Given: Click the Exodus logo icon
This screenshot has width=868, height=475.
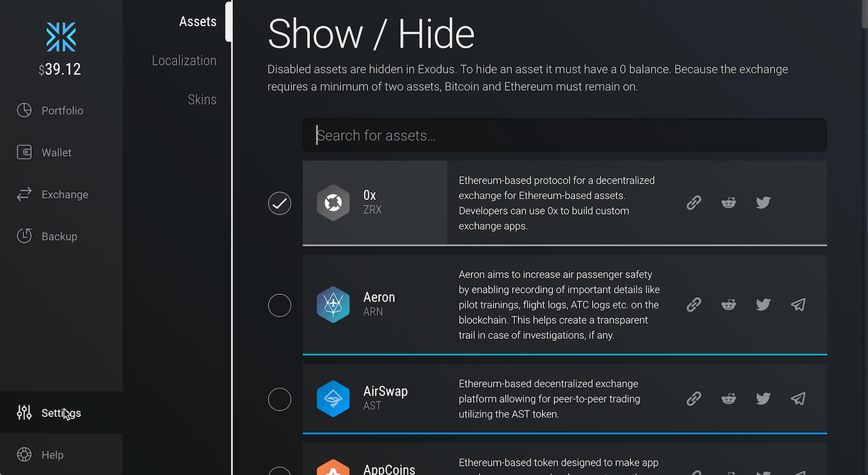Looking at the screenshot, I should [x=61, y=37].
